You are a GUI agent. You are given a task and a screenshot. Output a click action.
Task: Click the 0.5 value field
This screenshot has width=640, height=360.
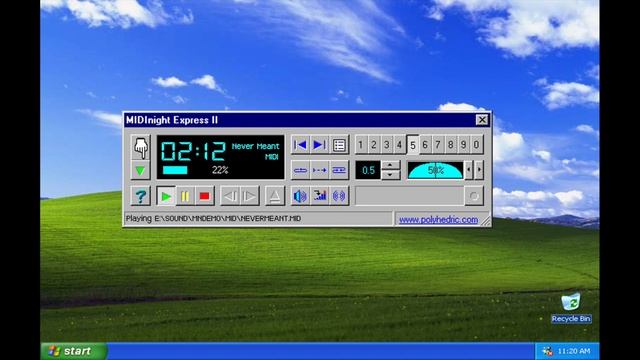368,170
